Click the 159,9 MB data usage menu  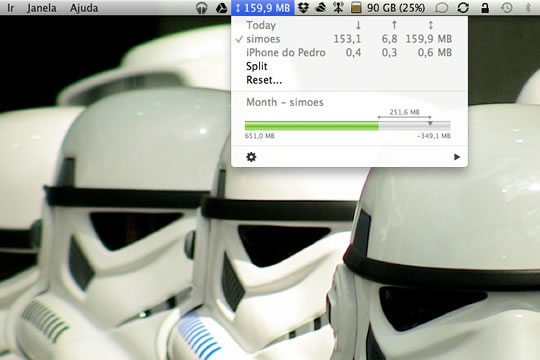coord(263,8)
